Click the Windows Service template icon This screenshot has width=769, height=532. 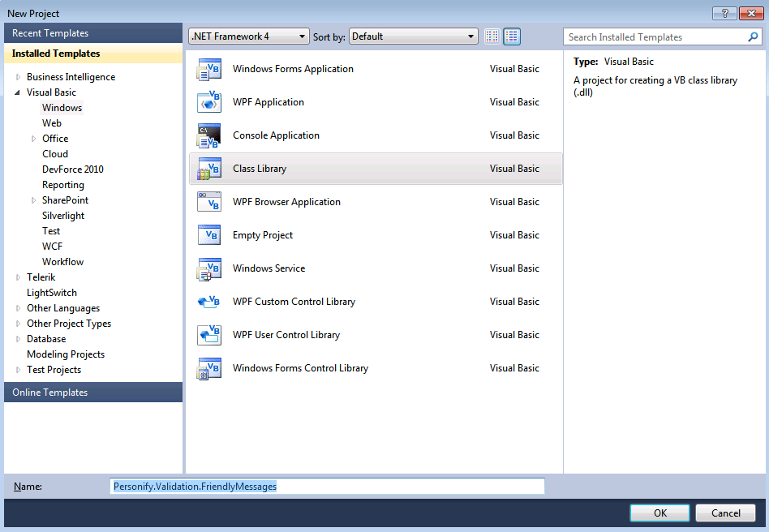click(209, 268)
